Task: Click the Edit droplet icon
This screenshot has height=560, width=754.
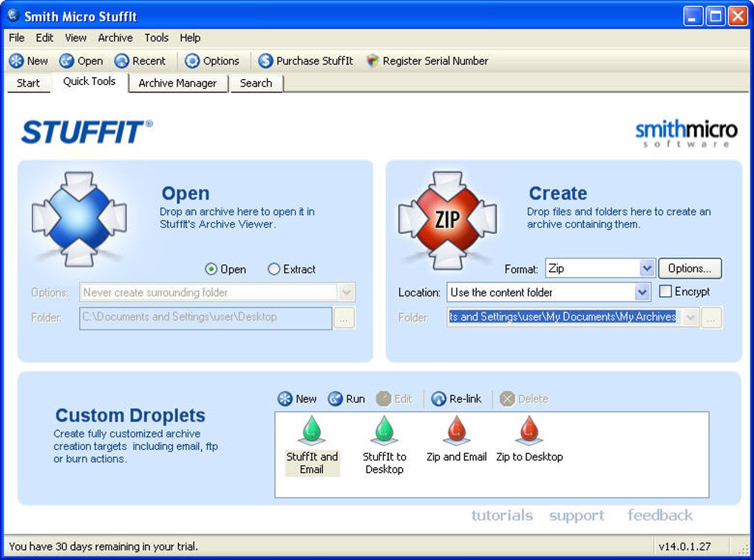Action: [x=383, y=398]
